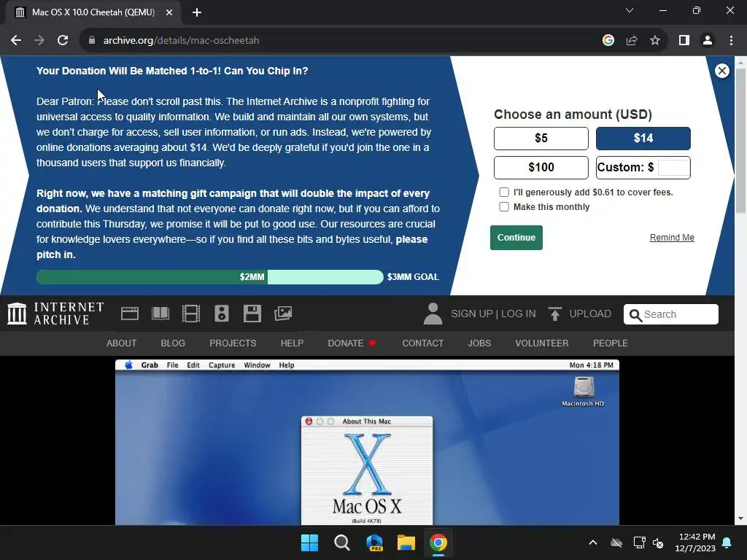This screenshot has width=747, height=560.
Task: Click the browser Forward arrow
Action: (39, 41)
